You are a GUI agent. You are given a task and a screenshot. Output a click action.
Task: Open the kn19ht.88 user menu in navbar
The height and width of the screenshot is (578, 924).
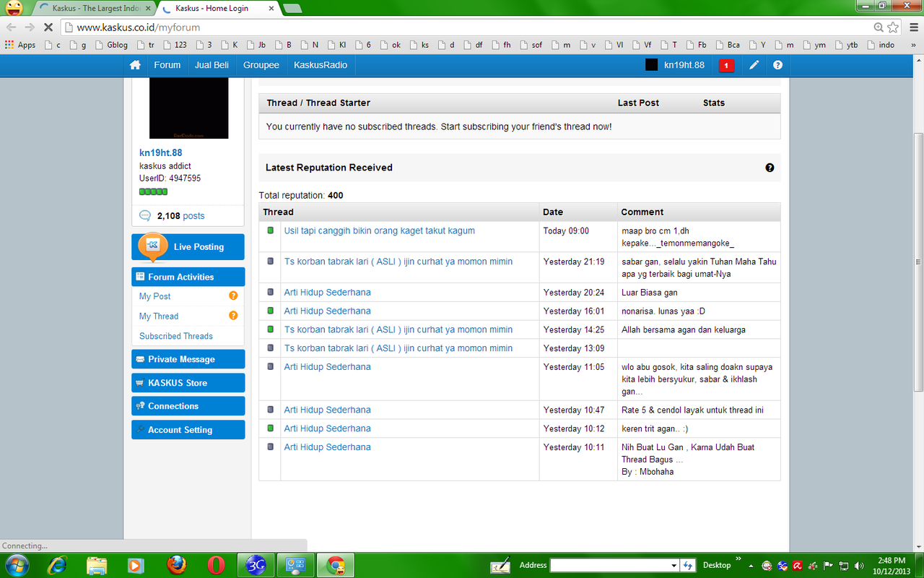point(675,65)
